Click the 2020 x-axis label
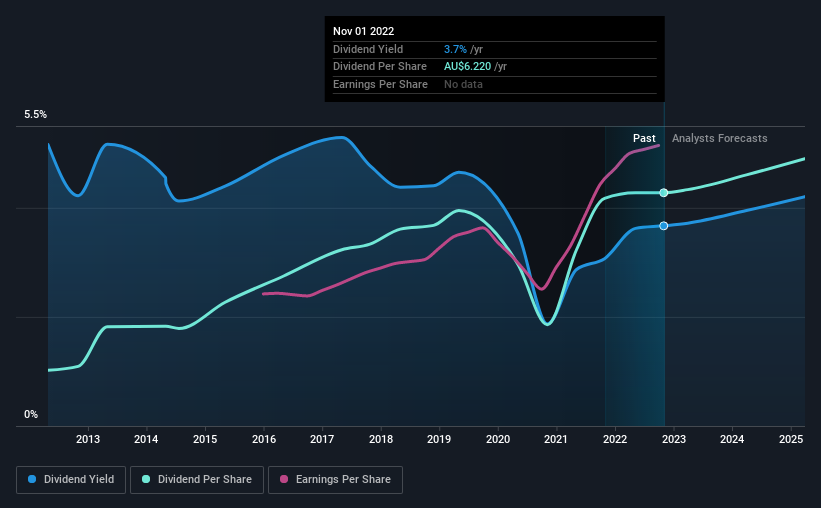The image size is (821, 508). point(498,439)
